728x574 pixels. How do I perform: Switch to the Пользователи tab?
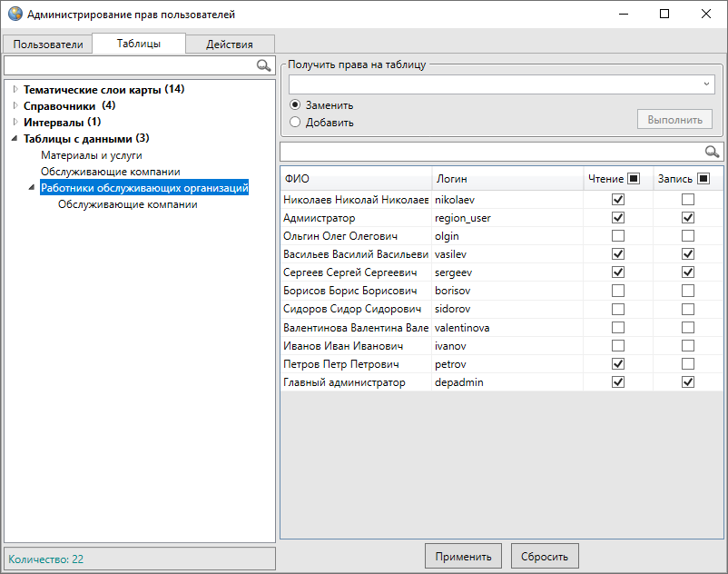pos(47,44)
